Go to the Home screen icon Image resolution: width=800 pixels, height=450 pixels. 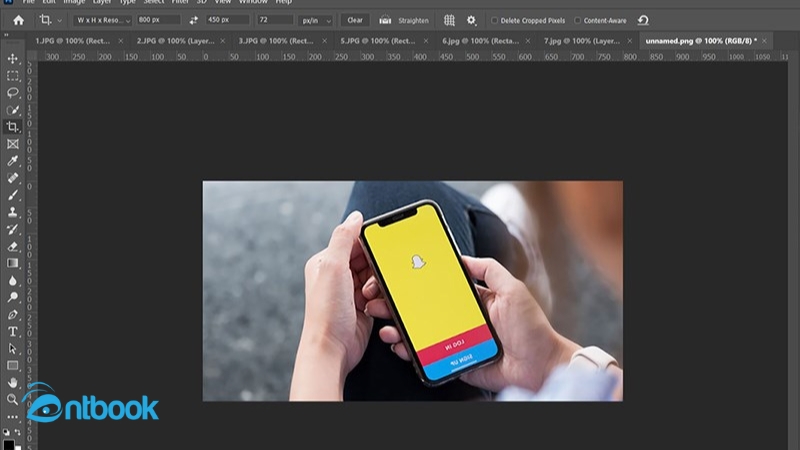18,20
